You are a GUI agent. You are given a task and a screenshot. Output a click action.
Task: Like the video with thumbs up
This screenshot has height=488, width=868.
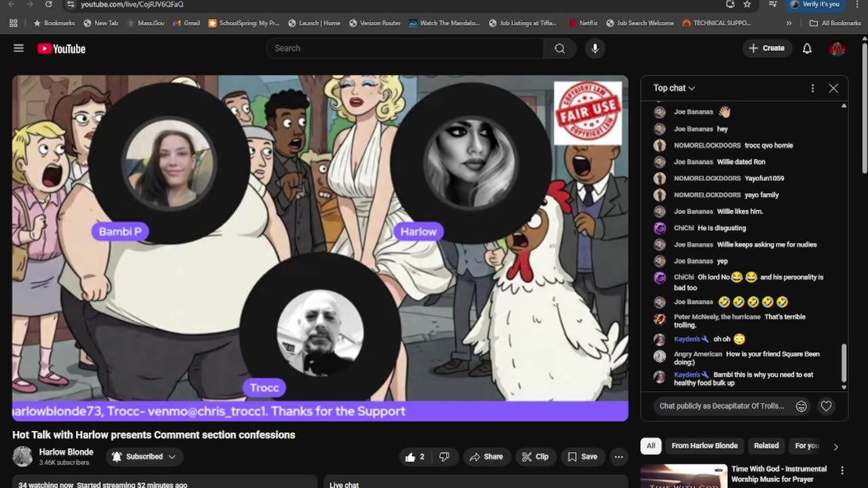point(414,457)
